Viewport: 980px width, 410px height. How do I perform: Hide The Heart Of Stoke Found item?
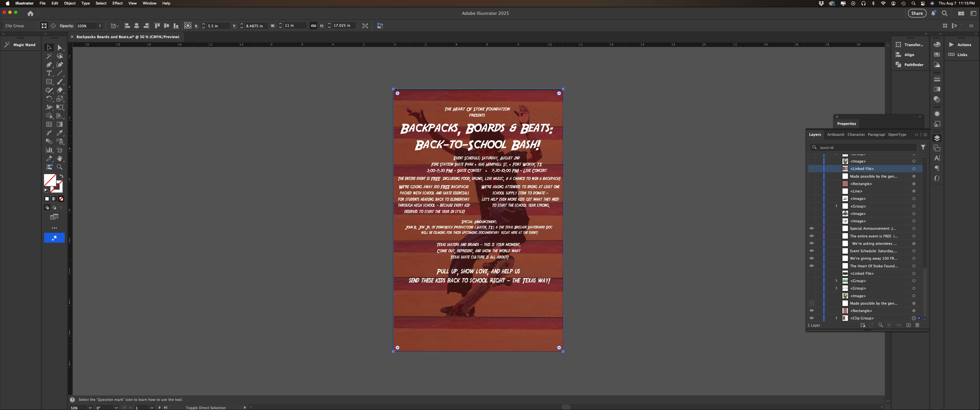[811, 266]
